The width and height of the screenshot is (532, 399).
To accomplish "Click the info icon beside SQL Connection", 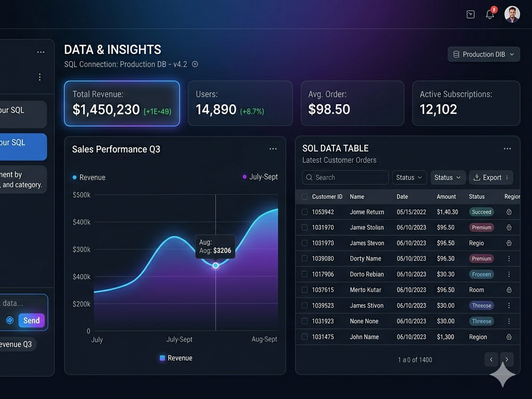I will point(195,64).
